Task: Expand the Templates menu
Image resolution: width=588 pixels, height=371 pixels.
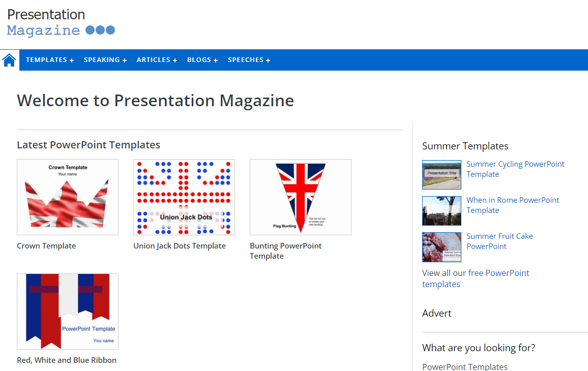Action: click(50, 60)
